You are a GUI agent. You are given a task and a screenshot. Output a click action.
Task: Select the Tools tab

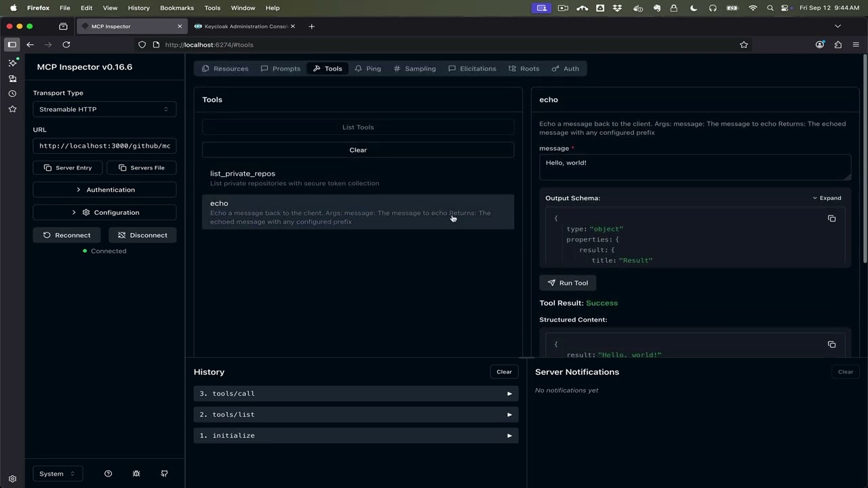327,68
